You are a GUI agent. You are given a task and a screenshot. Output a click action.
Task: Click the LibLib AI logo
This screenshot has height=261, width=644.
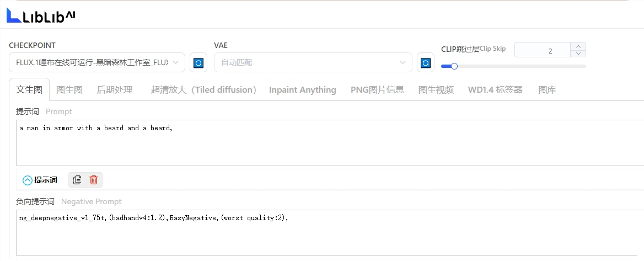[x=41, y=16]
